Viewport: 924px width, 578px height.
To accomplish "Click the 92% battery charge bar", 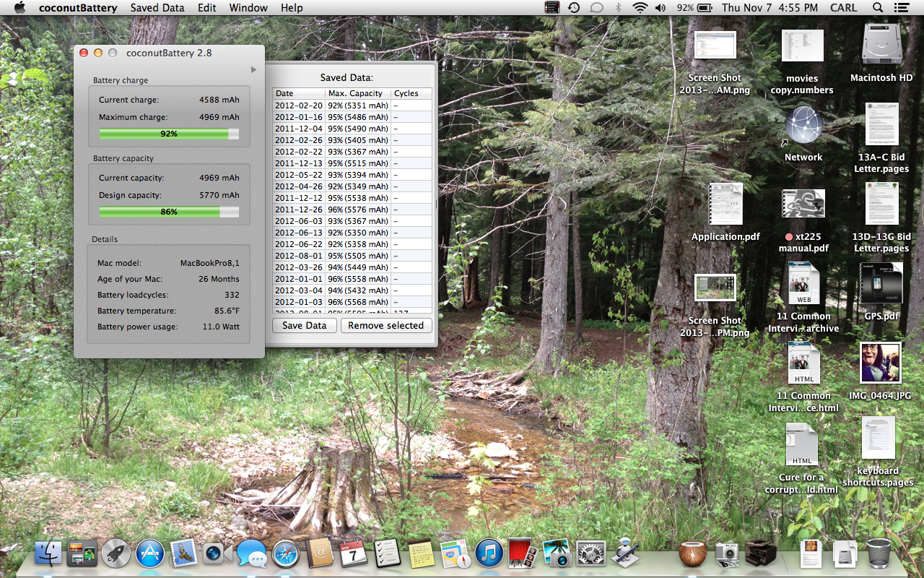I will [169, 134].
